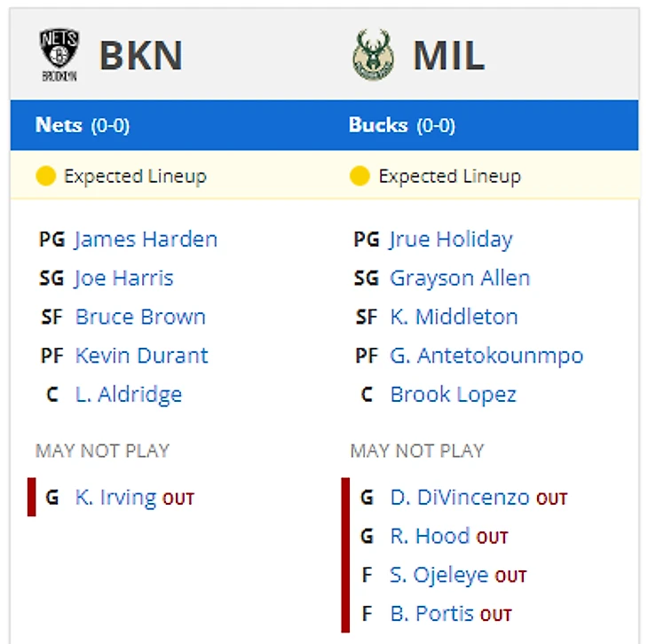Click the yellow Expected Lineup dot for Nets
The width and height of the screenshot is (648, 644).
tap(46, 176)
